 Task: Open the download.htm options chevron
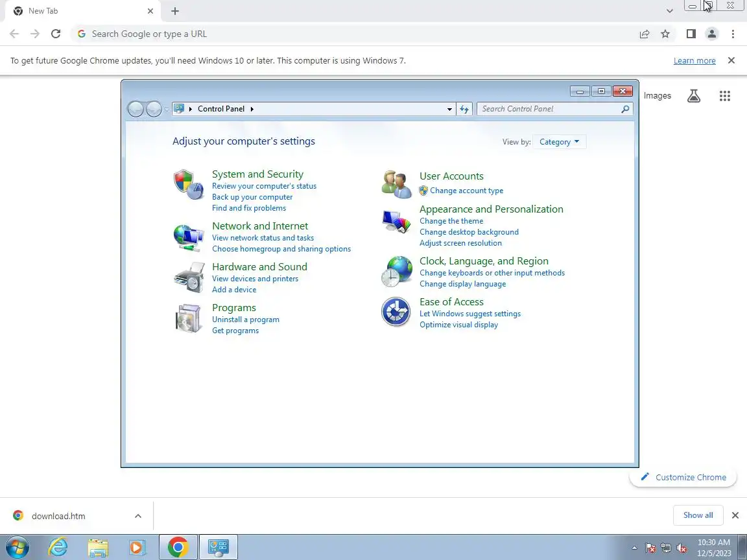point(137,516)
